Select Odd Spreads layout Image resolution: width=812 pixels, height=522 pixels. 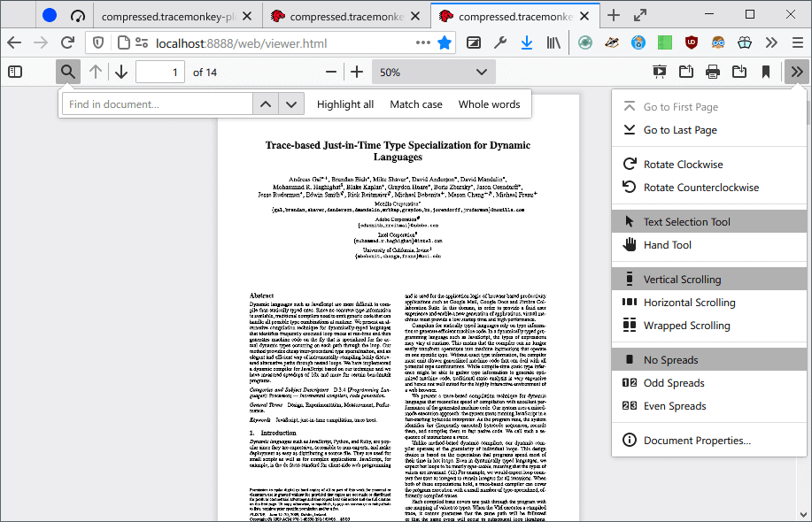[x=709, y=383]
